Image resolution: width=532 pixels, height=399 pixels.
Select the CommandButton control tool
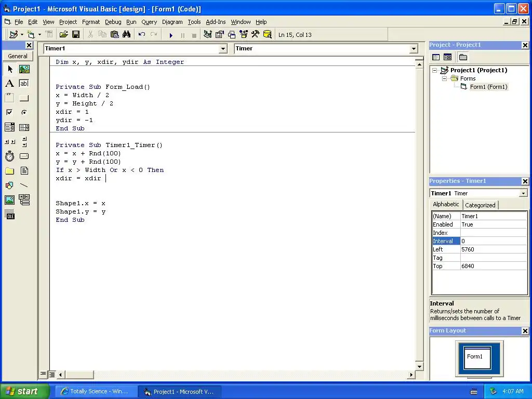(24, 98)
